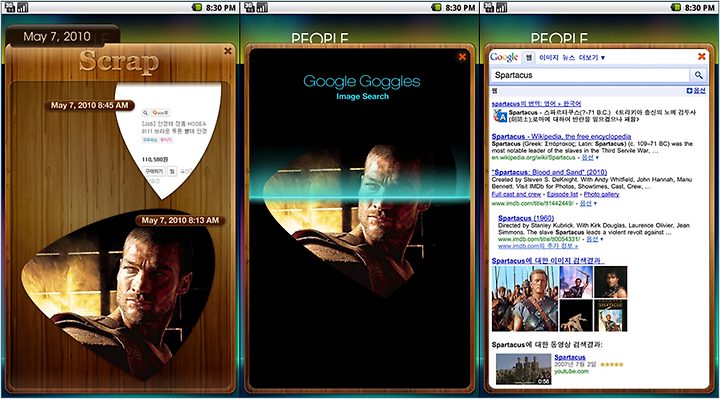The height and width of the screenshot is (399, 720).
Task: Open the thumbnail of man raising a sword
Action: coord(576,282)
